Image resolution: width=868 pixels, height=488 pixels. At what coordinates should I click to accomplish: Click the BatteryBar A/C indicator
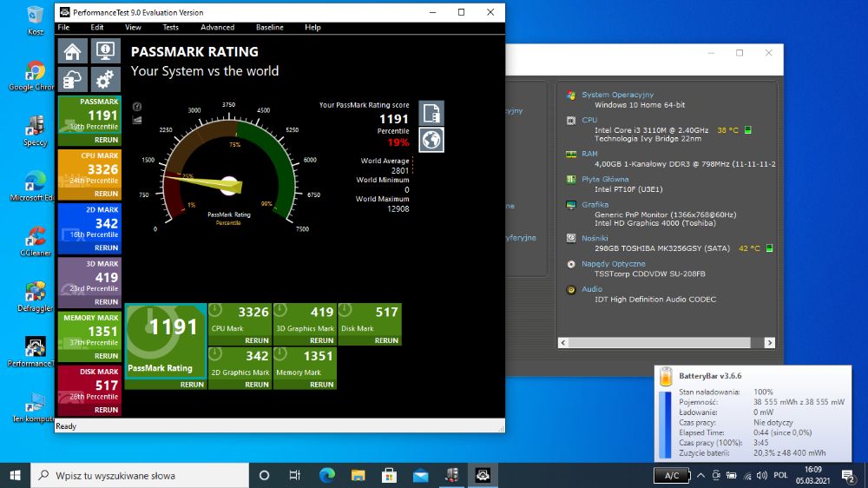pyautogui.click(x=672, y=475)
